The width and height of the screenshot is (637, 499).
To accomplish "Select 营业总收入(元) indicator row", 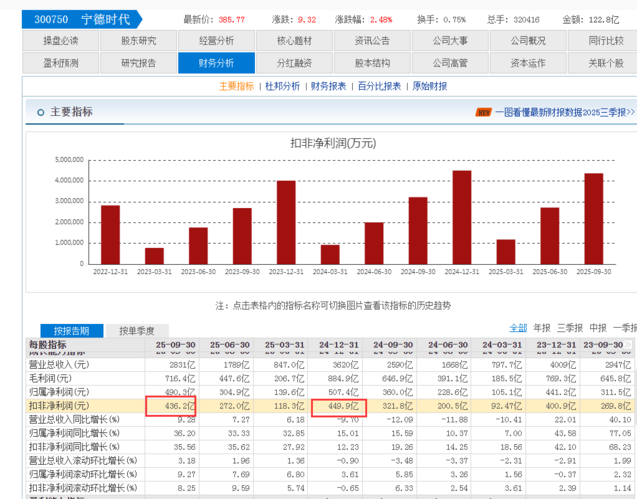I will (x=59, y=364).
